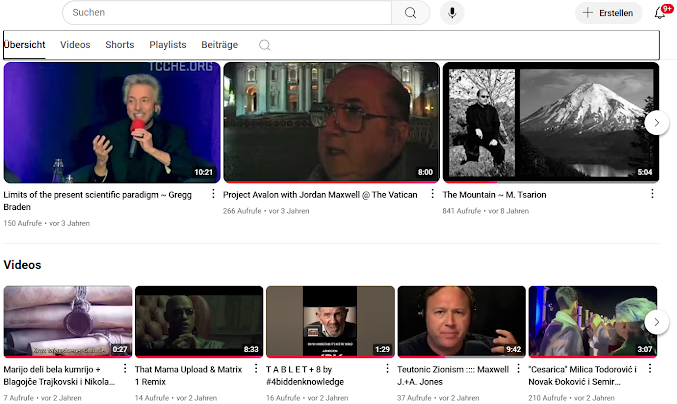The width and height of the screenshot is (677, 404).
Task: Open title Marijo deli bela kumrijo
Action: pyautogui.click(x=59, y=376)
